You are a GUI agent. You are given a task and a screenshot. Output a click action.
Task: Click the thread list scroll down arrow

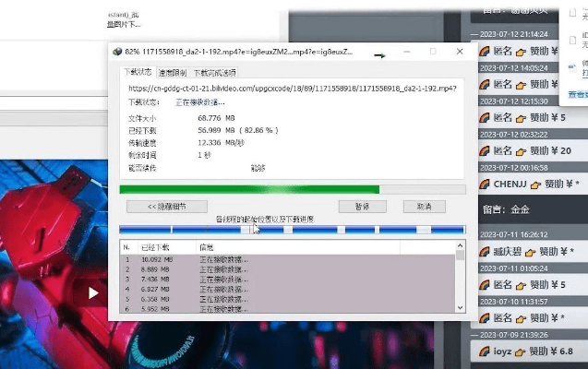point(460,308)
